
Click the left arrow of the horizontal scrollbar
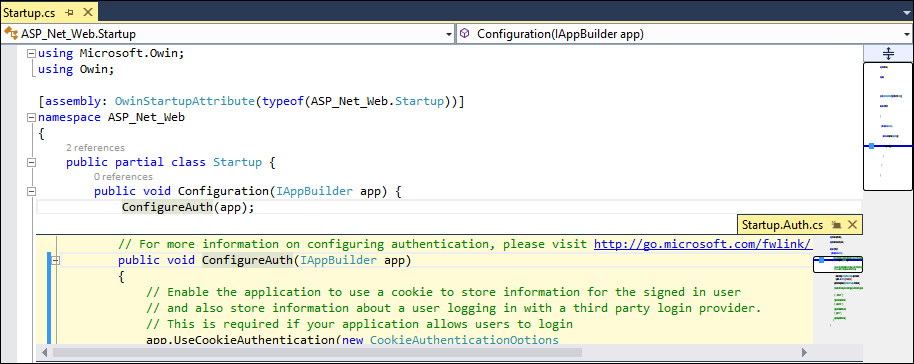(44, 352)
